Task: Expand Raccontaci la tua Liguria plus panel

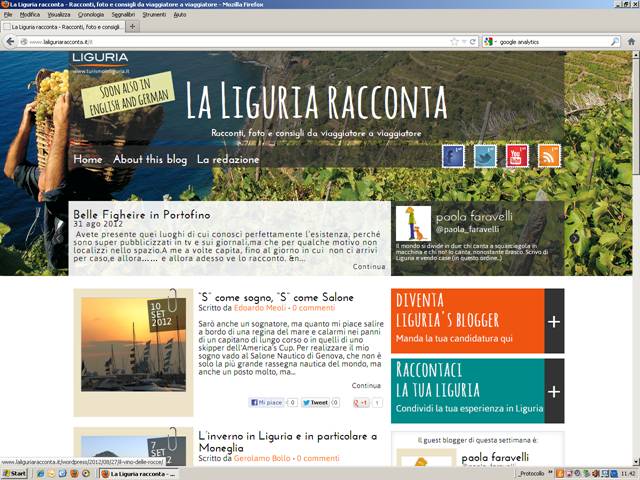Action: click(x=554, y=392)
